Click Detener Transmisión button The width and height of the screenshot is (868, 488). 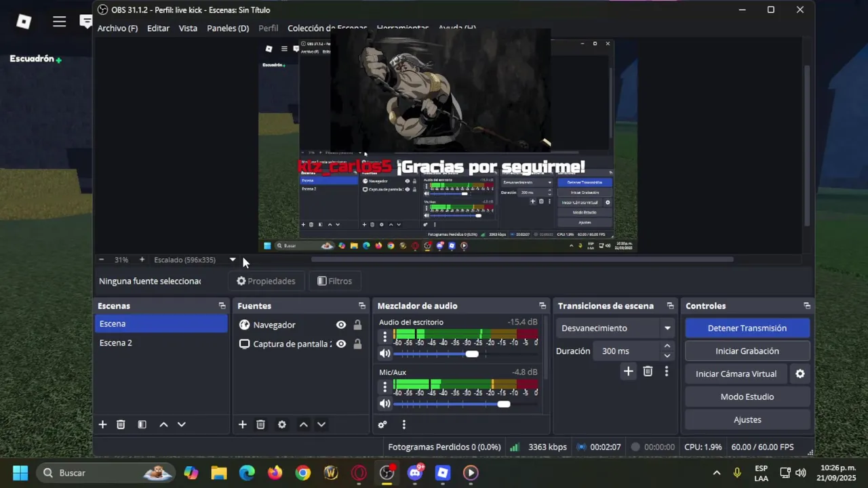point(747,328)
